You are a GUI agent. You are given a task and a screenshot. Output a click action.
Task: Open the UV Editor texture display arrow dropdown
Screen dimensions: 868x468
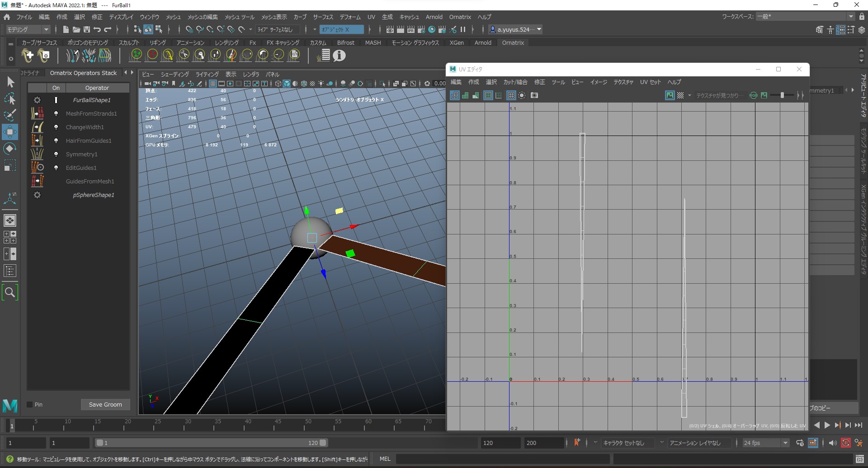pos(689,95)
